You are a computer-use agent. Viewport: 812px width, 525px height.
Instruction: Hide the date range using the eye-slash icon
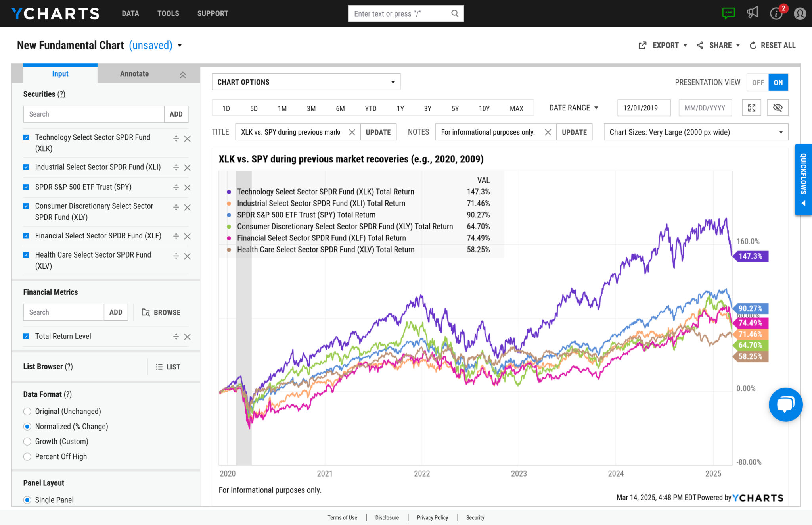778,108
